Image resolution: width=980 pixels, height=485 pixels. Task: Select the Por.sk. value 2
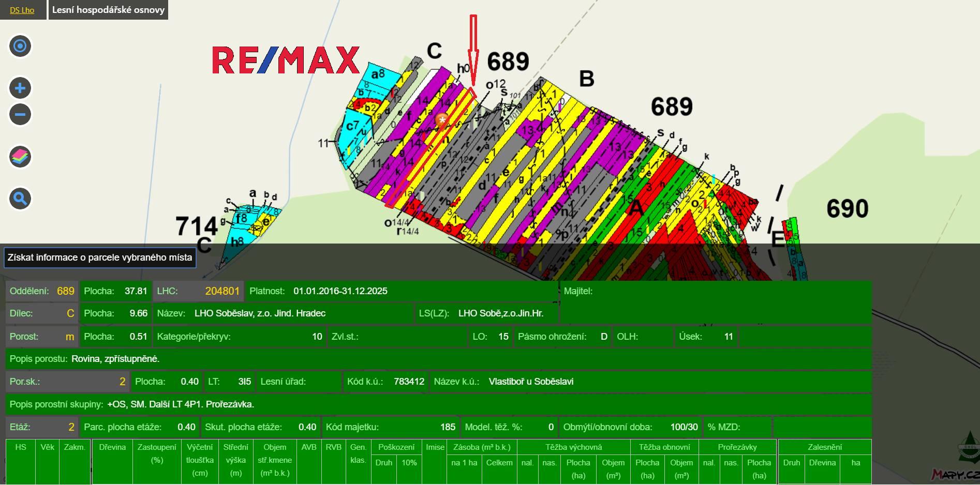coord(122,382)
